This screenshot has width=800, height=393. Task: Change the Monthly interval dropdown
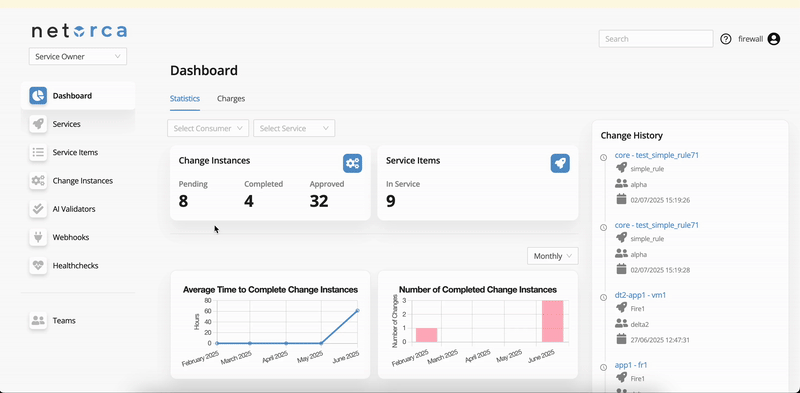click(x=553, y=256)
